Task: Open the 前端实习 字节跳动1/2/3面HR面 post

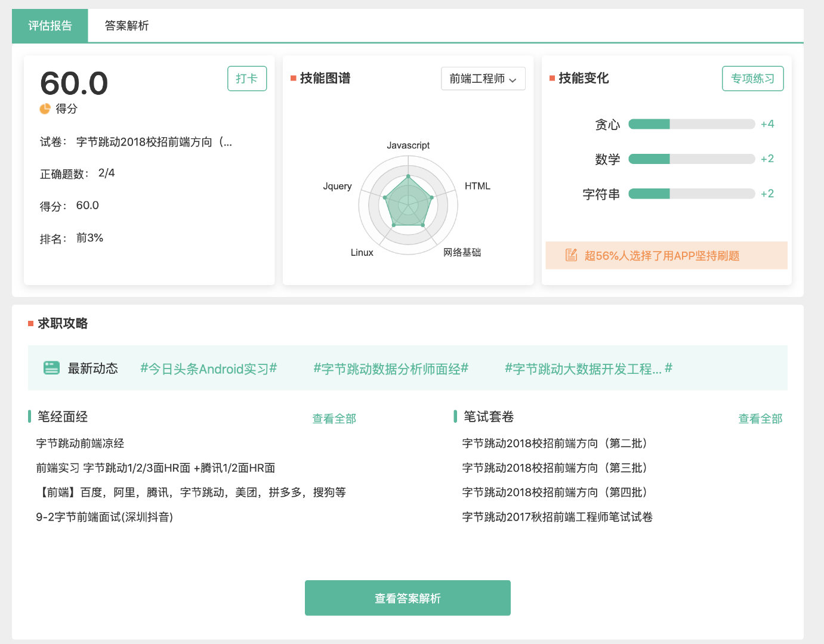Action: (156, 468)
